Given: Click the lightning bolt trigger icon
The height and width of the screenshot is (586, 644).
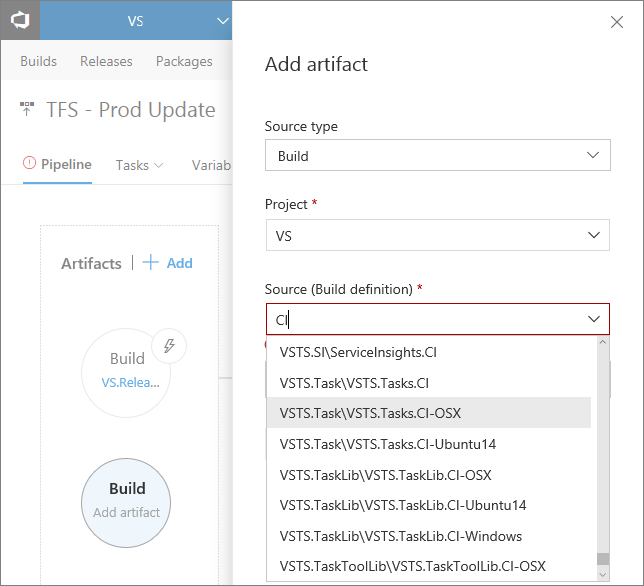Looking at the screenshot, I should 169,346.
